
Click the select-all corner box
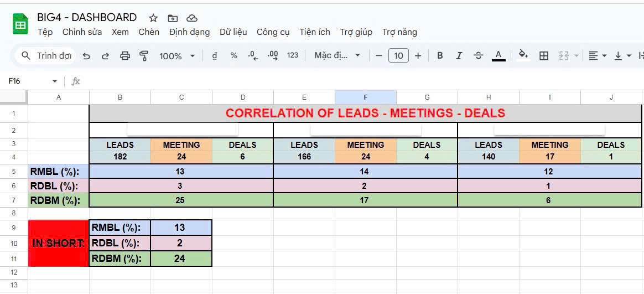(x=14, y=97)
